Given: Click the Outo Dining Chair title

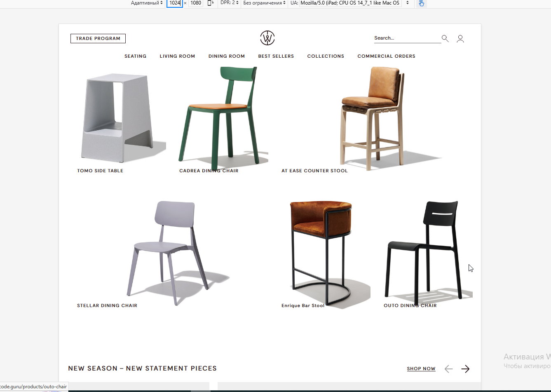Looking at the screenshot, I should click(410, 305).
